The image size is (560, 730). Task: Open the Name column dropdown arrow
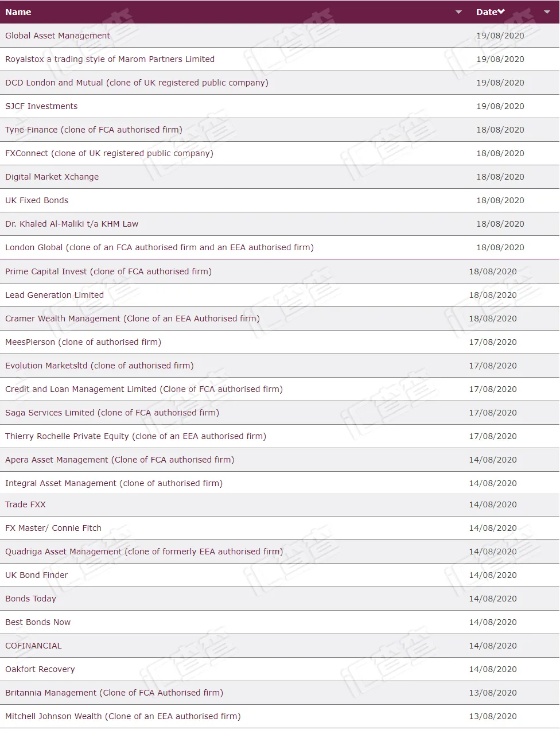[x=458, y=12]
